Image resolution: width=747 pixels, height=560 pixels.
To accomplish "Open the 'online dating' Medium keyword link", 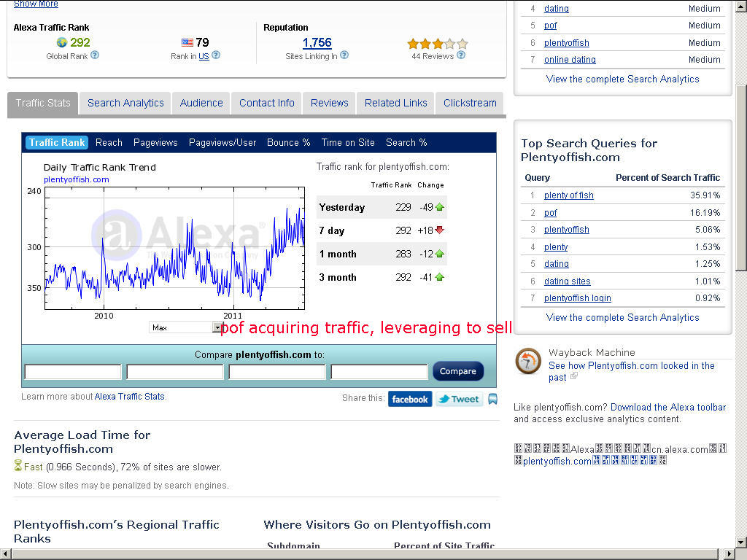I will click(x=570, y=60).
